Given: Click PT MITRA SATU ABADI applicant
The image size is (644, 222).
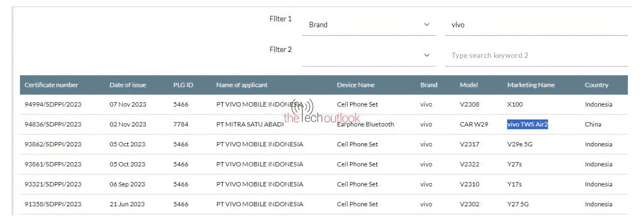Looking at the screenshot, I should 250,124.
